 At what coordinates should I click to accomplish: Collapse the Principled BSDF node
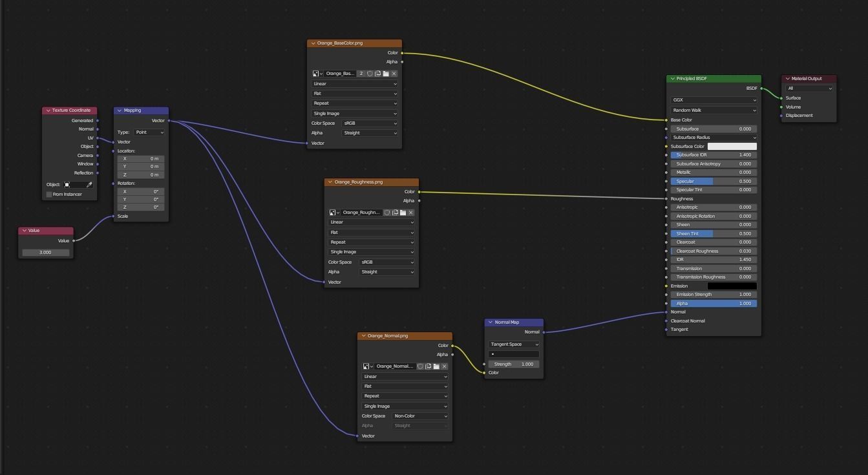[x=672, y=79]
